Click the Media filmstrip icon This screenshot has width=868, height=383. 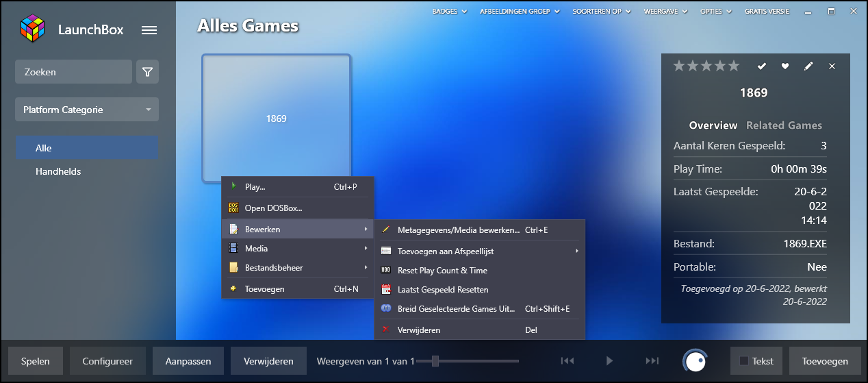pos(233,248)
